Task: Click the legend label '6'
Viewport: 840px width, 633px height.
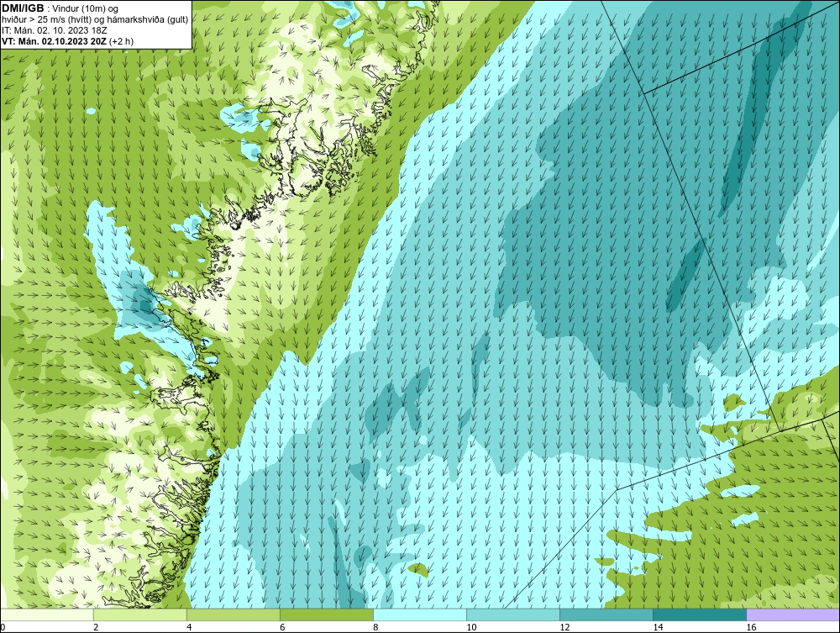Action: click(x=282, y=627)
